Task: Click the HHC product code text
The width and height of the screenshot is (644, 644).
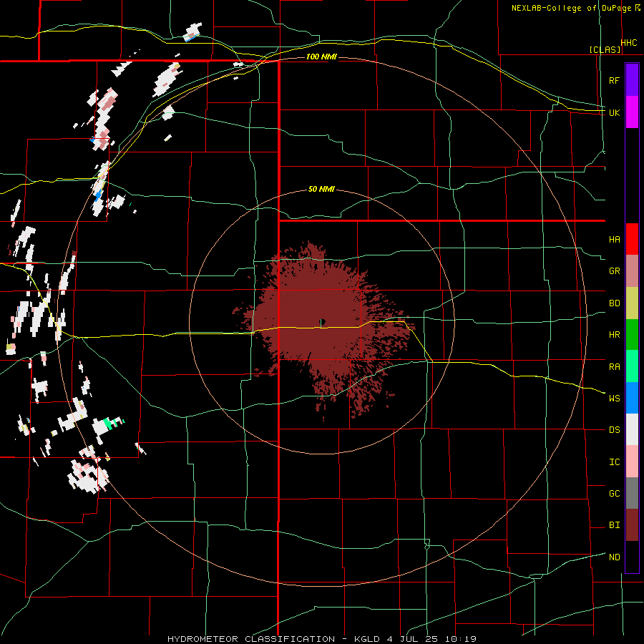Action: pos(629,43)
